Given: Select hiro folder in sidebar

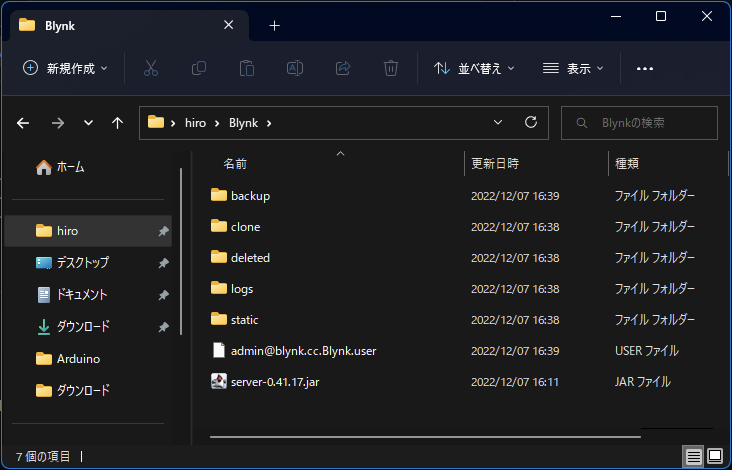Looking at the screenshot, I should 88,231.
